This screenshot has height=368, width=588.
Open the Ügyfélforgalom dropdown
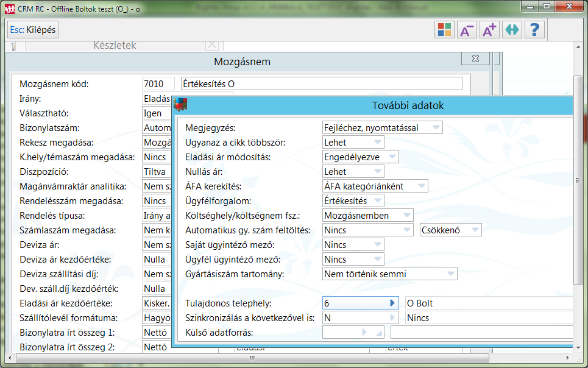378,200
